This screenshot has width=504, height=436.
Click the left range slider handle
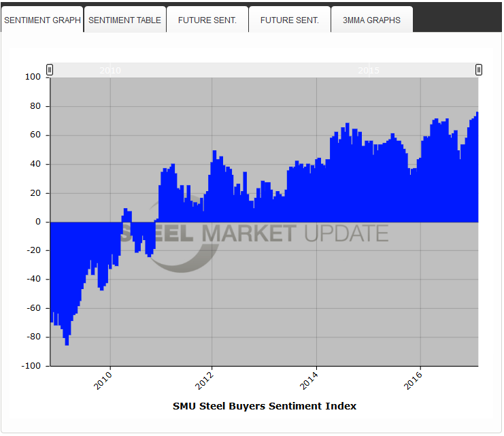click(50, 69)
